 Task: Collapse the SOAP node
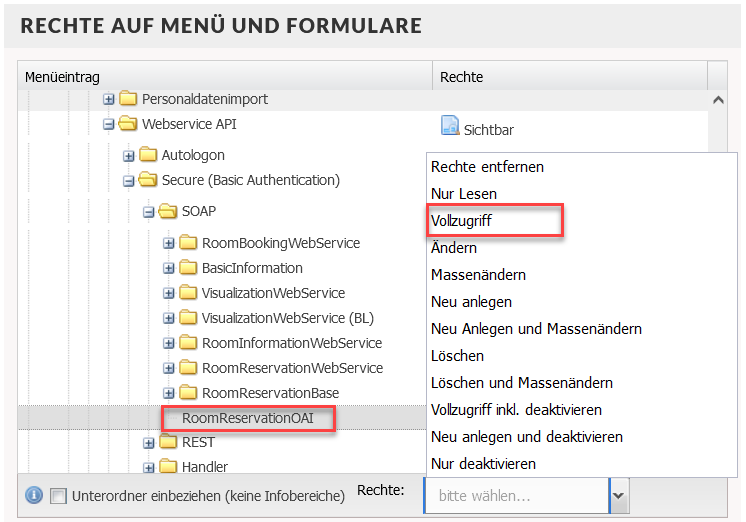148,212
